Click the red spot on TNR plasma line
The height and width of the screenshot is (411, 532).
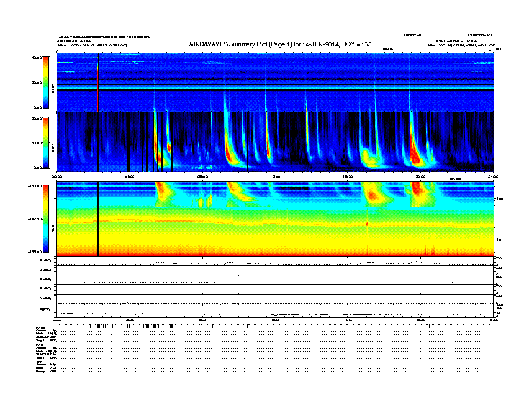click(x=367, y=224)
